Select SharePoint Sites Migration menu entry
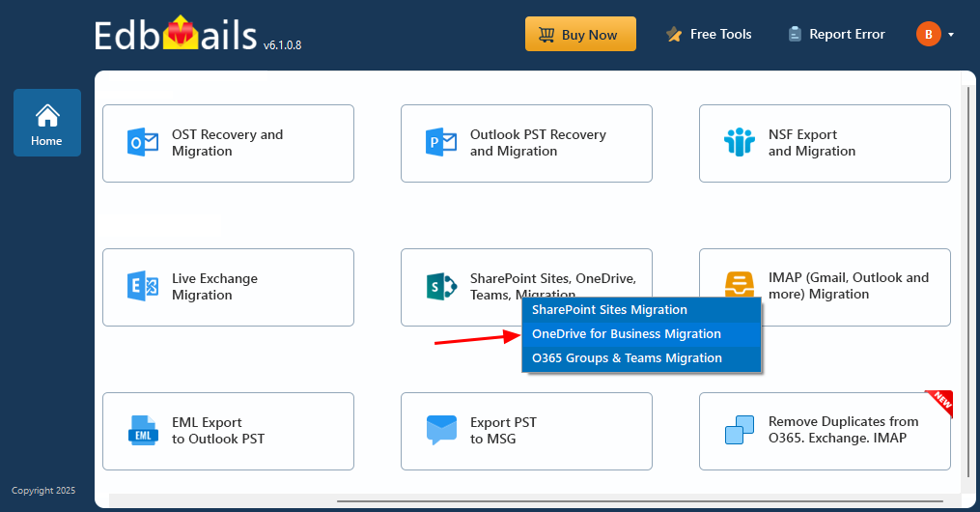This screenshot has width=980, height=512. (641, 310)
